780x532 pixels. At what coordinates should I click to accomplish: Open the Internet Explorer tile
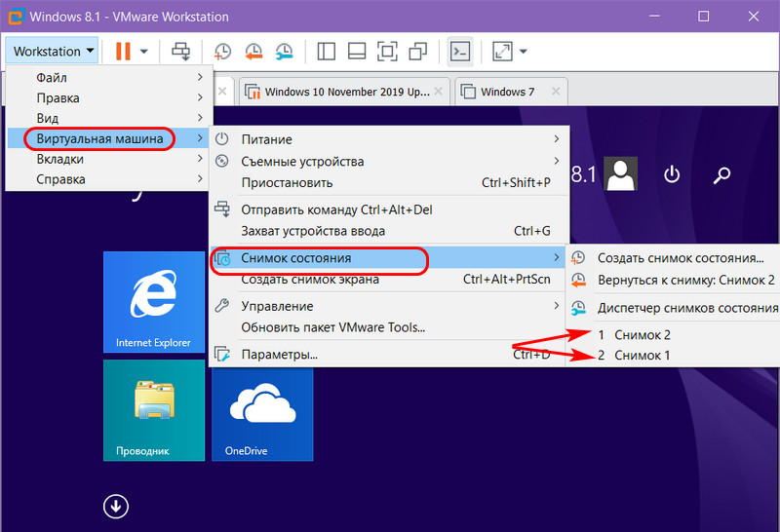click(x=154, y=302)
